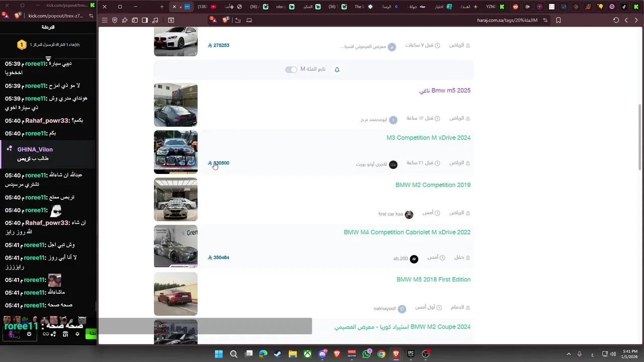Open Epic Games Launcher from the taskbar

click(411, 354)
